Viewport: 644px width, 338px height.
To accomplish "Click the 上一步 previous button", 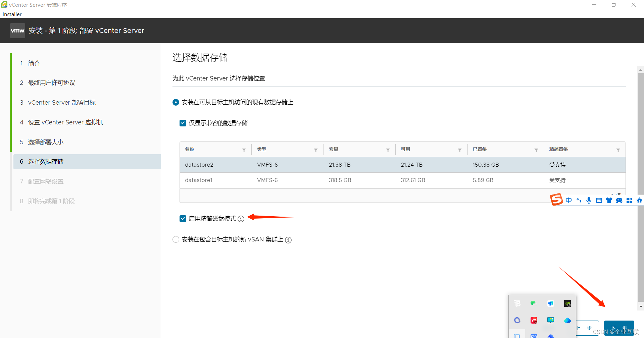I will click(x=587, y=328).
